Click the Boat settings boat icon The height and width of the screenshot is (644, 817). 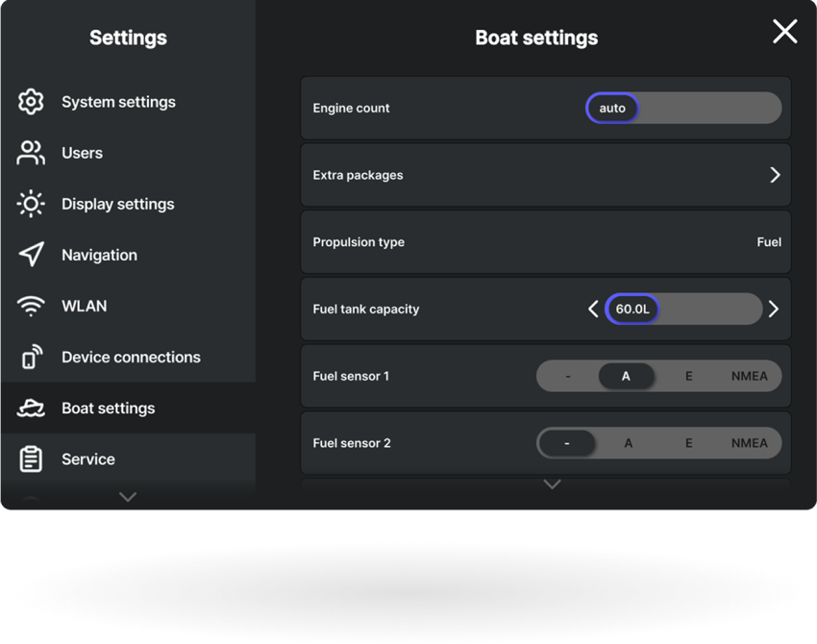(31, 409)
